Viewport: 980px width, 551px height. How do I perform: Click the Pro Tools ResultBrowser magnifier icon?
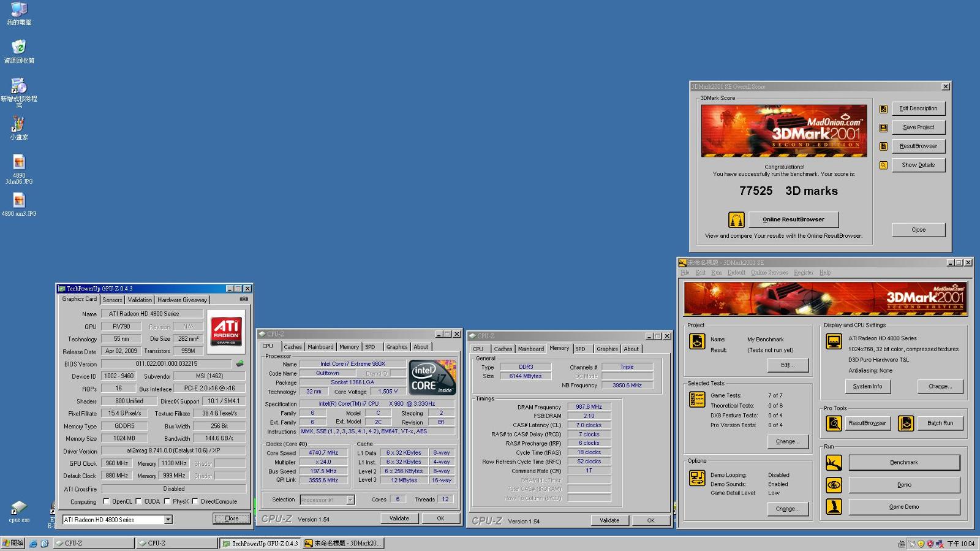pyautogui.click(x=834, y=423)
